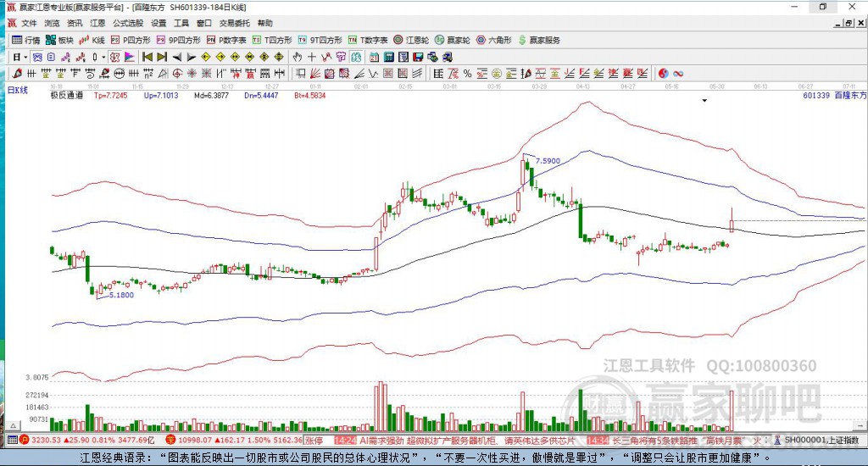Switch to K线 candlestick chart
Screen dimensions: 868x466
click(92, 40)
